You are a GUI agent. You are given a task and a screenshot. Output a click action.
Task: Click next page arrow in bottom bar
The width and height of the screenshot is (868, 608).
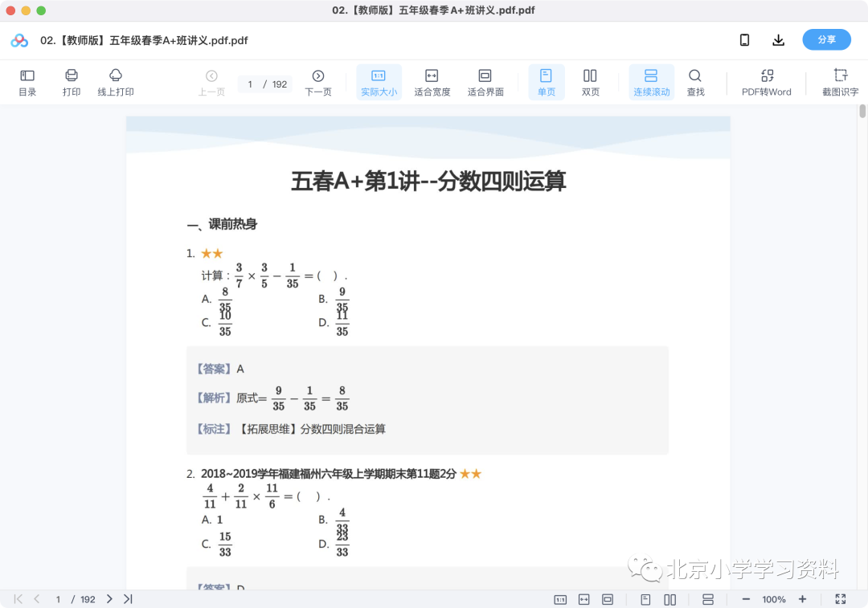pos(109,599)
